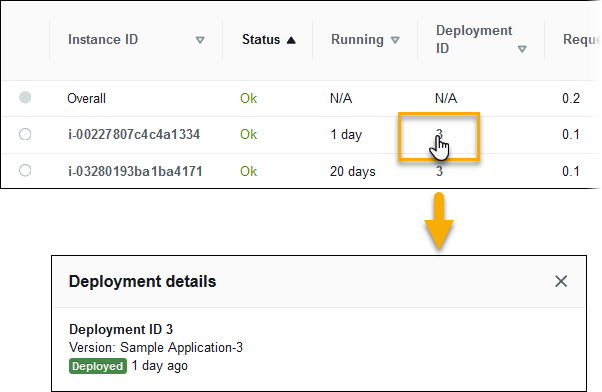
Task: Click 'Version: Sample Application-3' text
Action: [x=156, y=347]
